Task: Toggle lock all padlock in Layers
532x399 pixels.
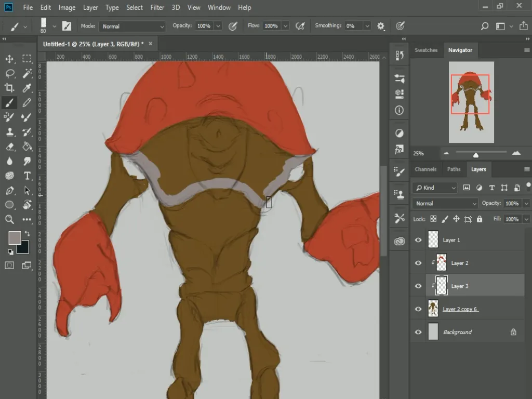Action: [480, 219]
